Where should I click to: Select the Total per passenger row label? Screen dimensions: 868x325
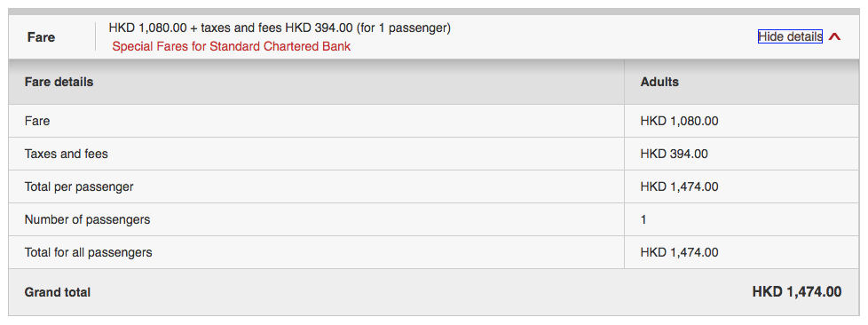[x=79, y=186]
